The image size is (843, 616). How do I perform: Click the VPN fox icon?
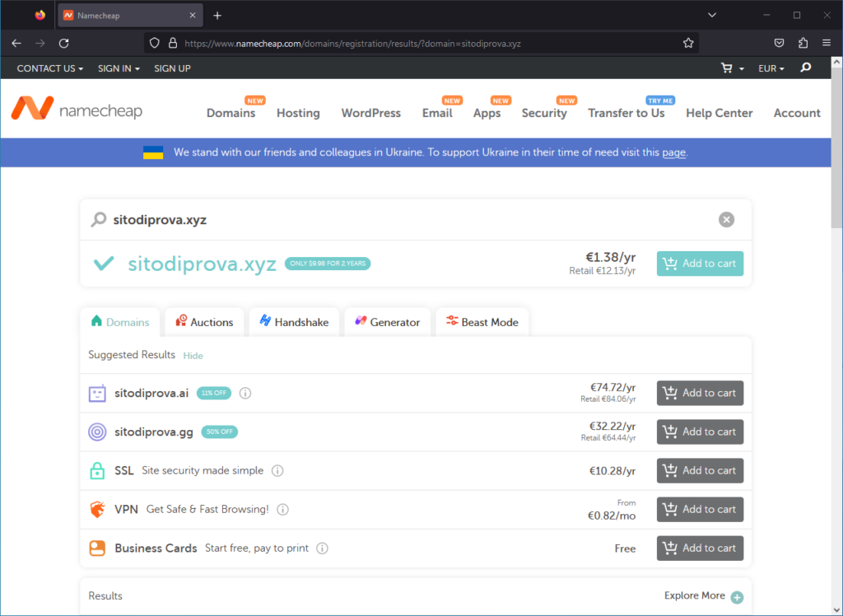(97, 510)
